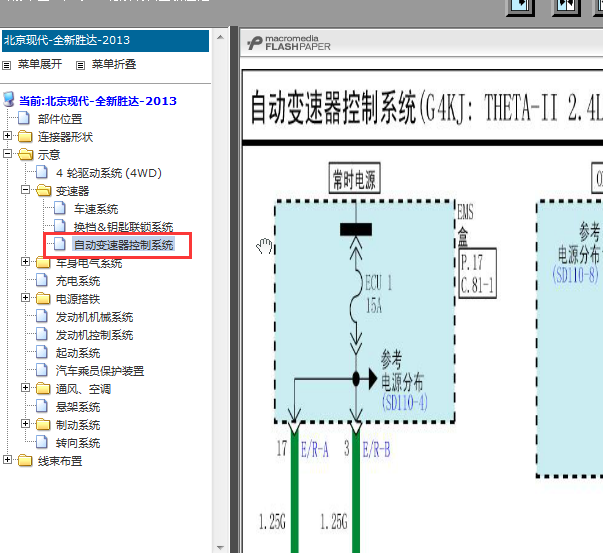Screen dimensions: 603x553
Task: Click the computer icon beside 当前:北京现代
Action: 9,99
